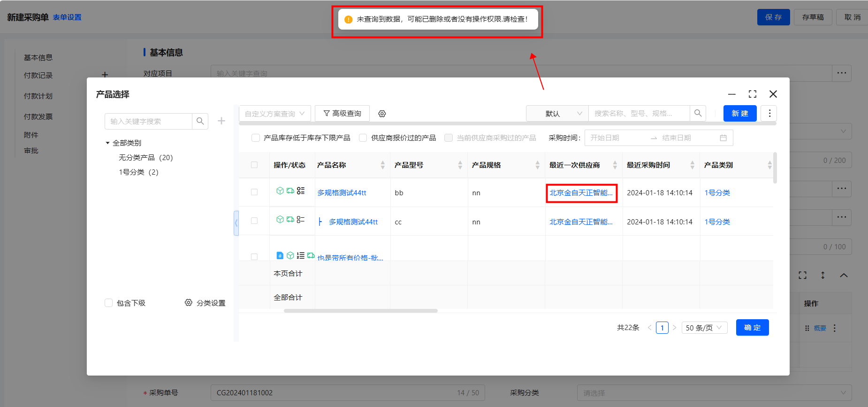Open column settings gear icon

pos(382,114)
